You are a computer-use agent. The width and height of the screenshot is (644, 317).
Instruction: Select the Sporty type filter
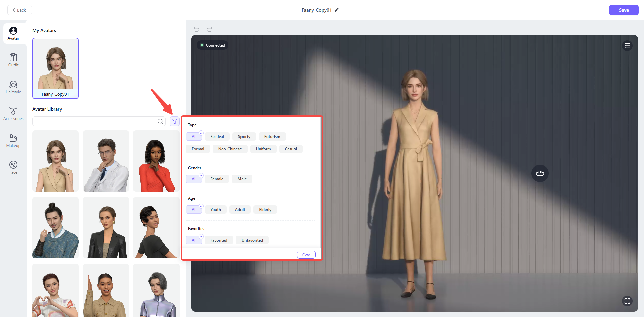tap(244, 136)
